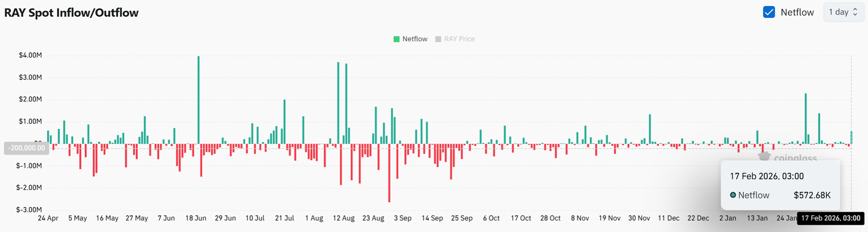
Task: Click the gray RAY Price legend square
Action: (438, 39)
